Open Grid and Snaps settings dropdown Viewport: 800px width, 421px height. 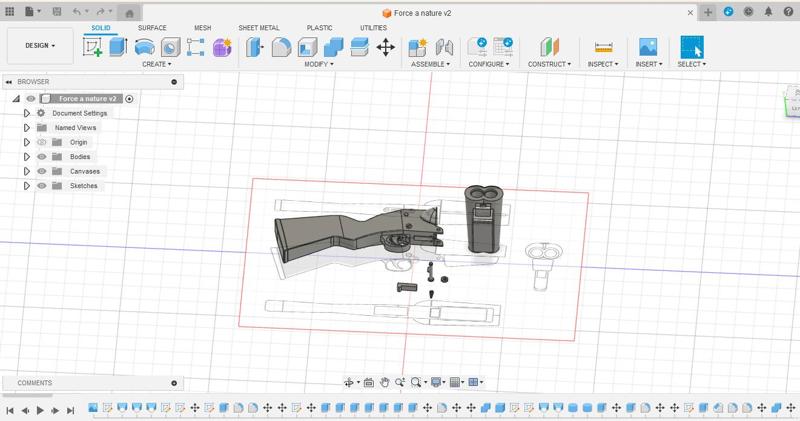[457, 382]
